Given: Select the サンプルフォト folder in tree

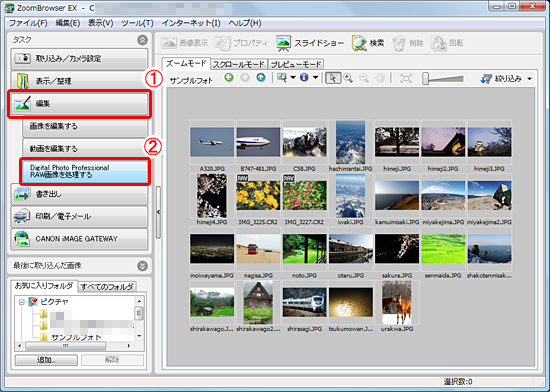Looking at the screenshot, I should coord(76,337).
